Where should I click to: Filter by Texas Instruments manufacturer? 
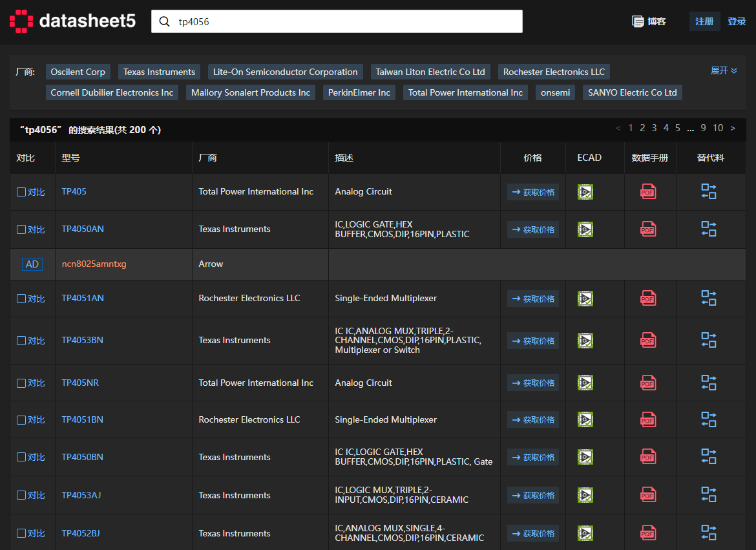[x=159, y=72]
